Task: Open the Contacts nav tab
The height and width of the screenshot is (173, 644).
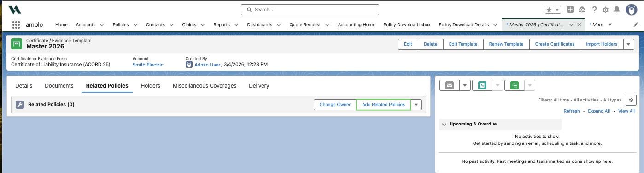Action: (x=156, y=25)
